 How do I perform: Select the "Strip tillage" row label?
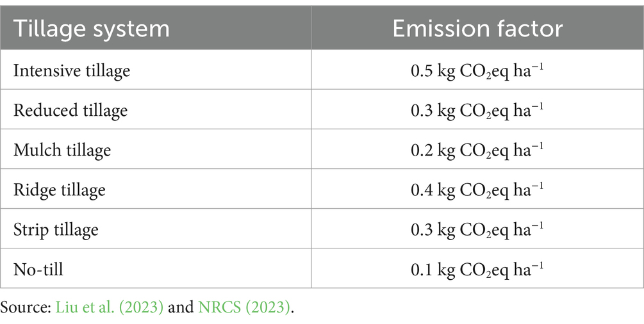[x=56, y=229]
